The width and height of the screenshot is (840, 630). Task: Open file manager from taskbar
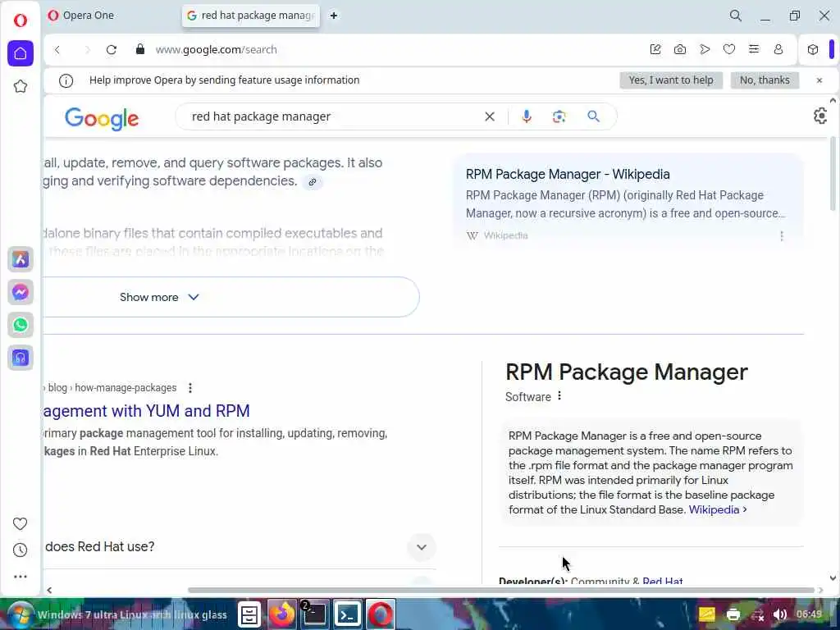249,614
